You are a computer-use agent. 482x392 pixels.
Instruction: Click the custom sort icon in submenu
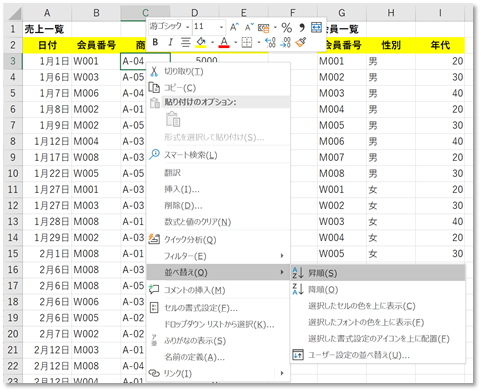coord(298,355)
